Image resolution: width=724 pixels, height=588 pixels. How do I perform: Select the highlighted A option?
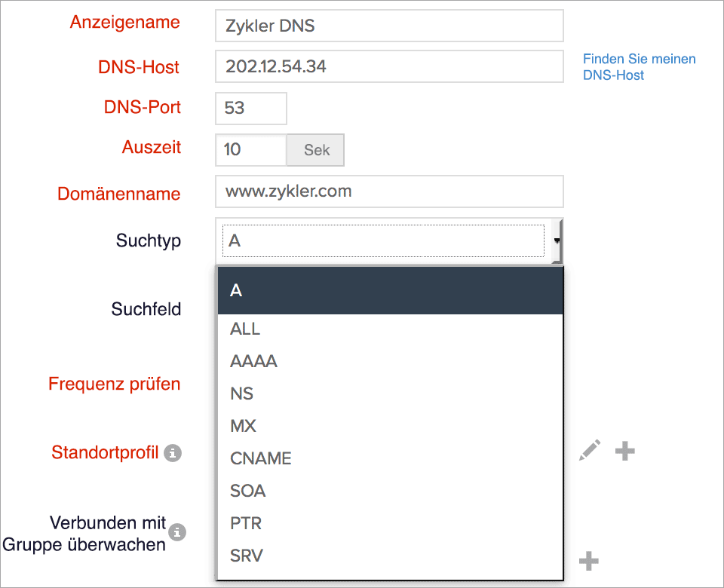click(x=235, y=289)
